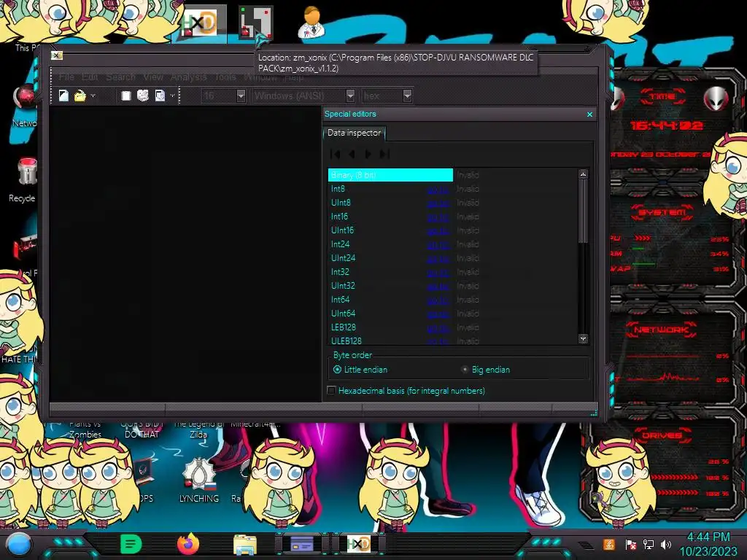
Task: Open the Tools menu
Action: click(x=225, y=77)
